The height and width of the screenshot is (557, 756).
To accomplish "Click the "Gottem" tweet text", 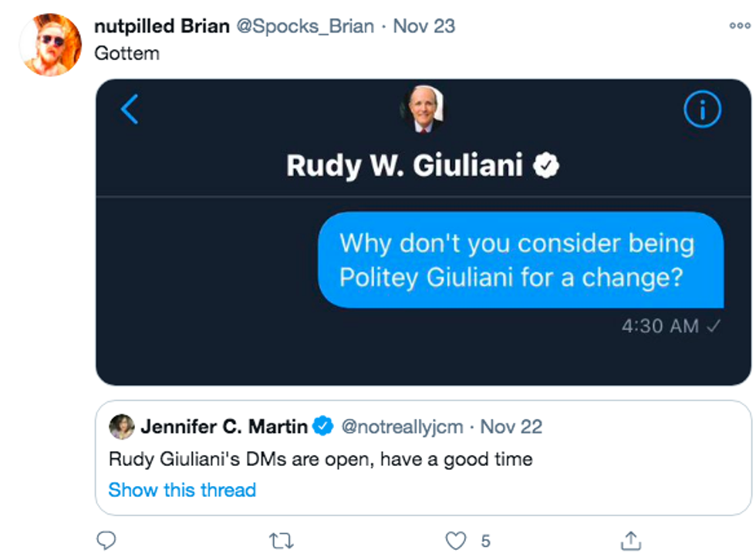I will (127, 53).
